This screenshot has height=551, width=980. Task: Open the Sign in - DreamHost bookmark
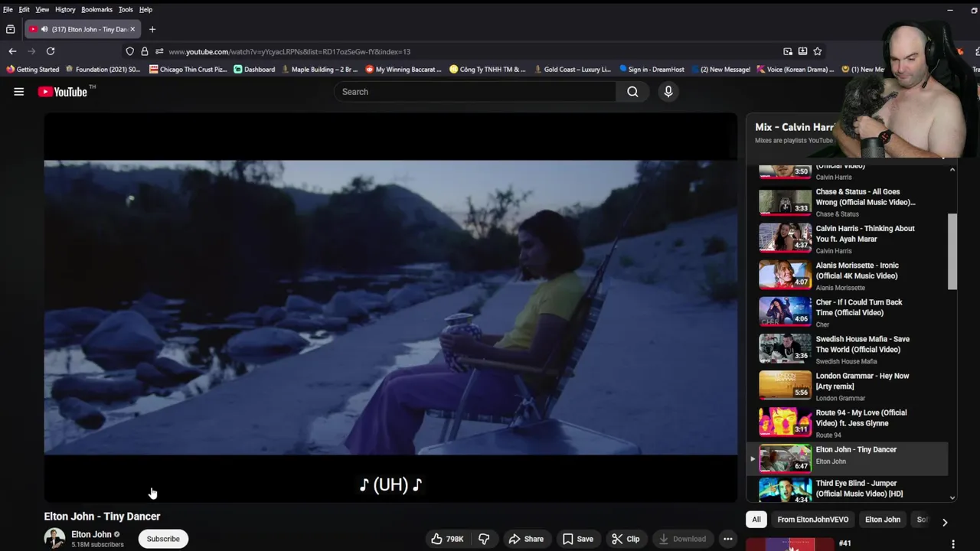click(652, 69)
